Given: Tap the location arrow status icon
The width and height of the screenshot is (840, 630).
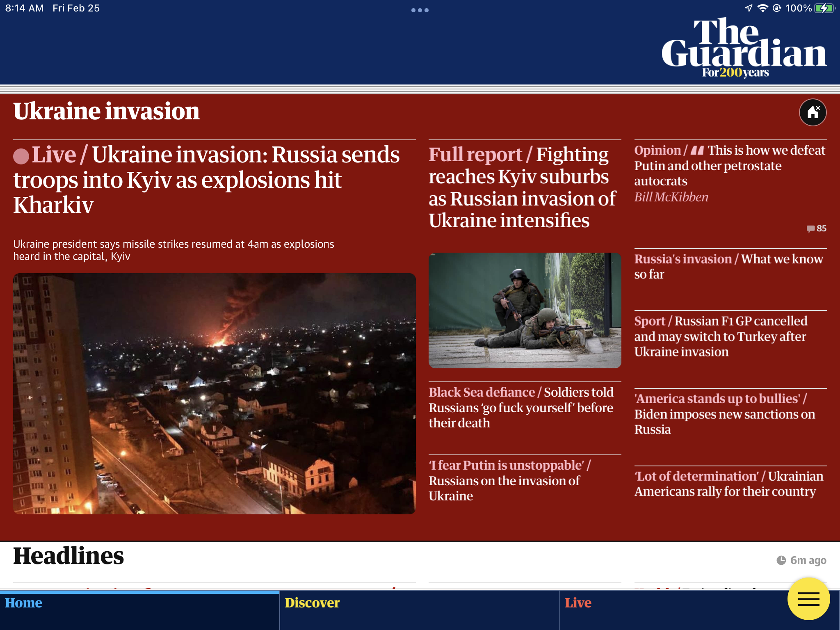Looking at the screenshot, I should pos(749,8).
